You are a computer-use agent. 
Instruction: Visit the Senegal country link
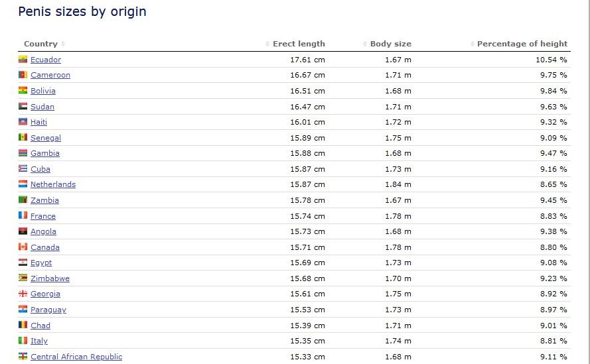[46, 138]
